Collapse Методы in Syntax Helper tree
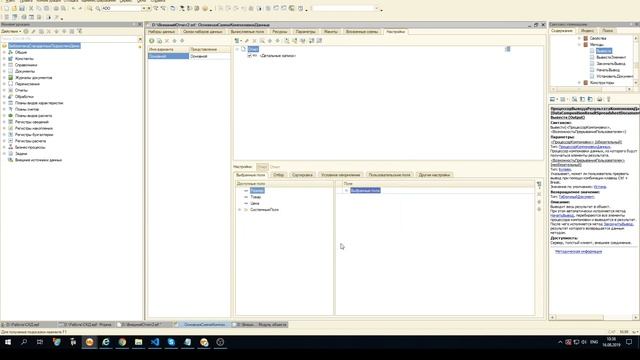The height and width of the screenshot is (360, 640). [x=579, y=44]
